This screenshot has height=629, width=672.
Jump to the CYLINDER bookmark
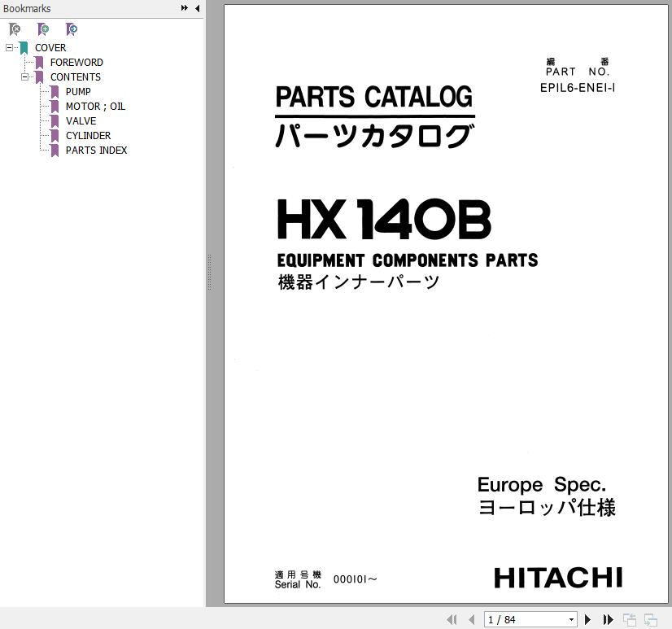click(89, 136)
